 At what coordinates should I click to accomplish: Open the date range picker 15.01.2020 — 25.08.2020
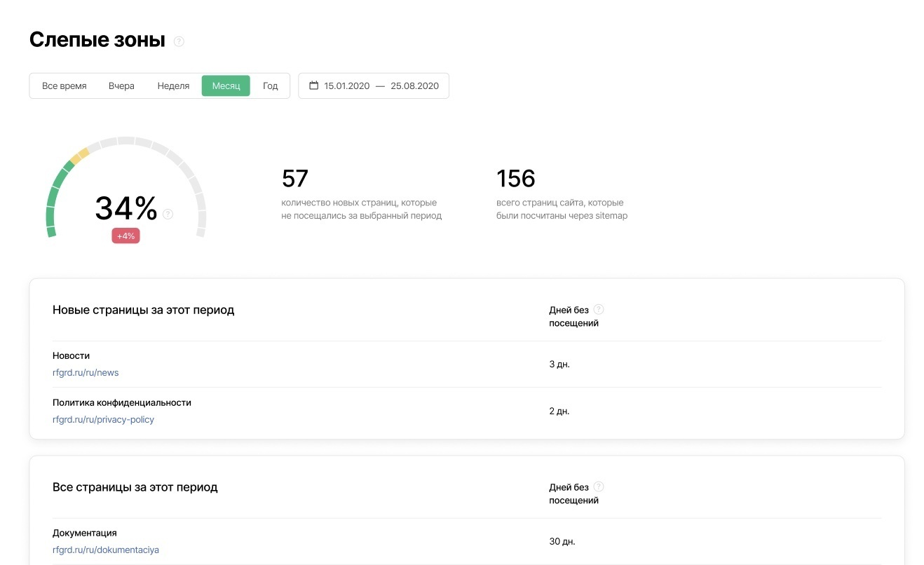381,86
